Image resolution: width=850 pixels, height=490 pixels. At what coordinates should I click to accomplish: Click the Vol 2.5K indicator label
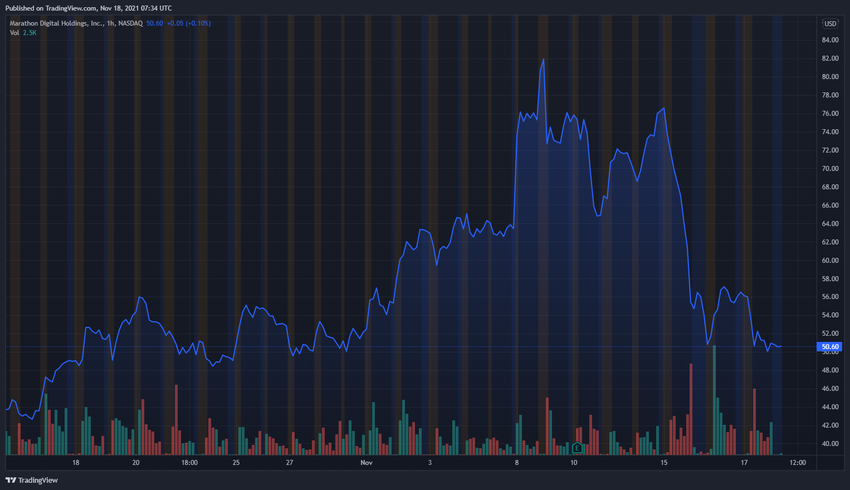pos(23,33)
